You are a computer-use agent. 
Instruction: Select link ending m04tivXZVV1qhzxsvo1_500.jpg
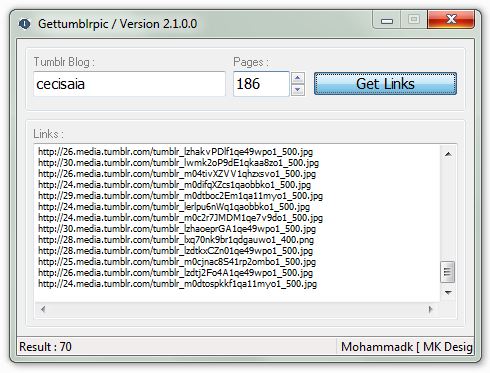(x=177, y=174)
